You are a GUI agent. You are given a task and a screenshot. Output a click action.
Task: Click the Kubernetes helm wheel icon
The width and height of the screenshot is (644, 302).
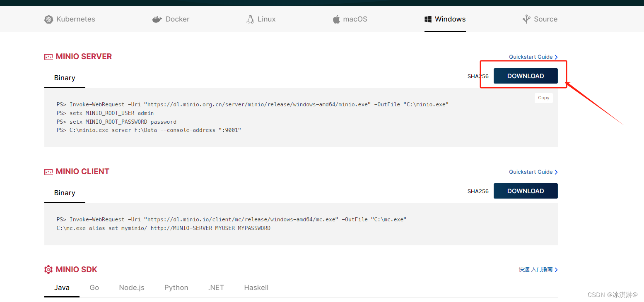coord(49,19)
